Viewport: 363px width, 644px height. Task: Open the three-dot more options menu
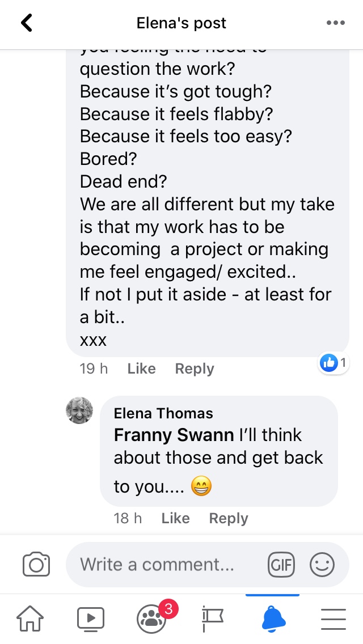coord(336,23)
